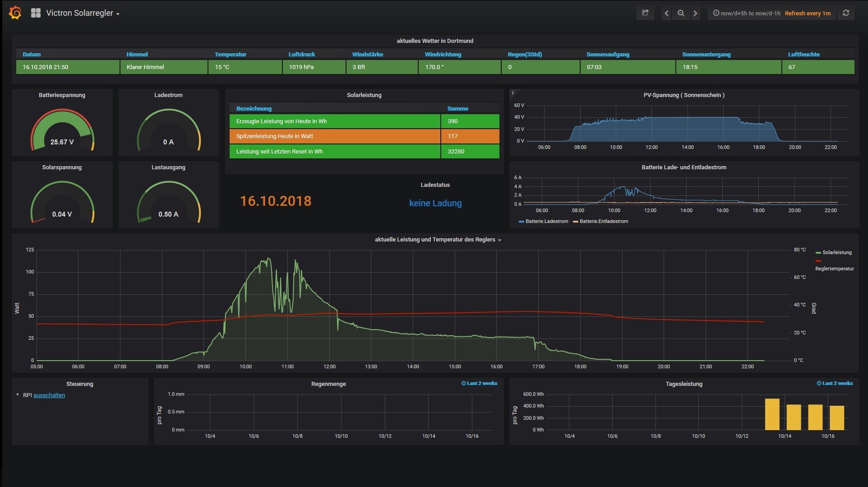Viewport: 868px width, 487px height.
Task: Sort Solarleistung table by Summe header
Action: 457,109
